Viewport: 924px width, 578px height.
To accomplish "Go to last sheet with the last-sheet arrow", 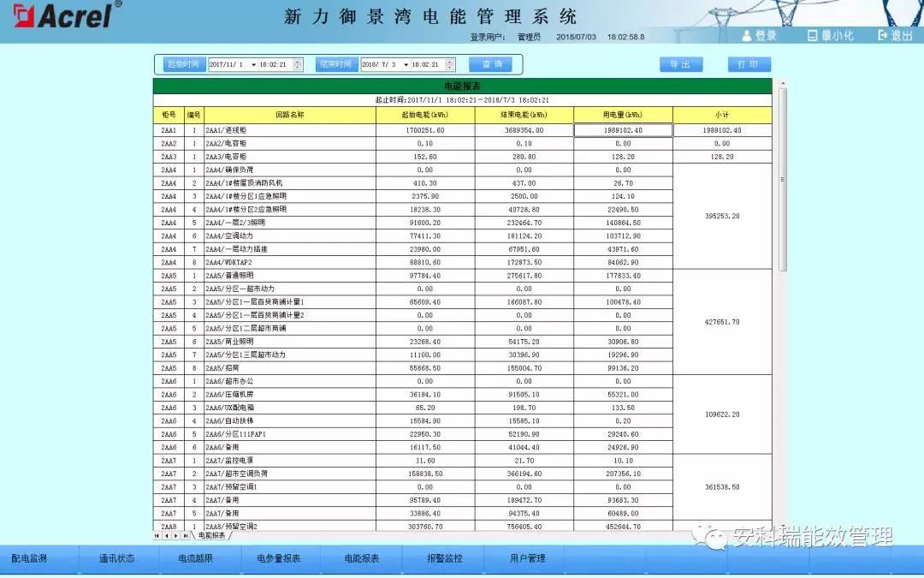I will (185, 535).
